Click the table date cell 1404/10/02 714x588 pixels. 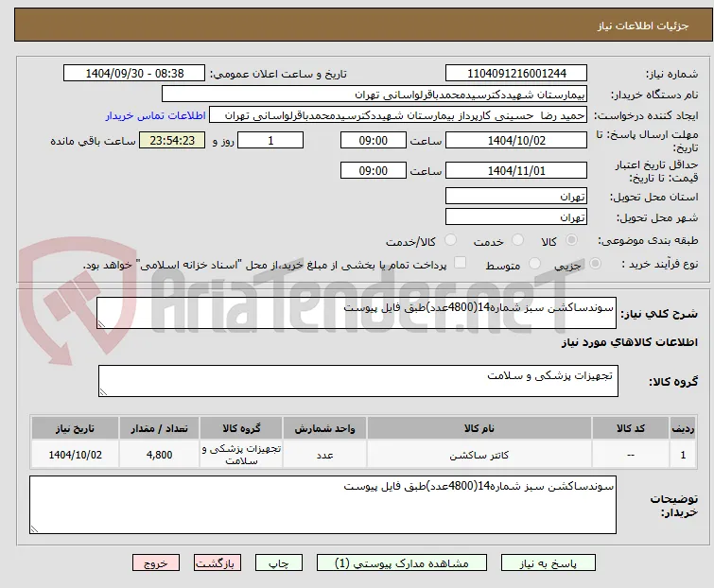75,454
